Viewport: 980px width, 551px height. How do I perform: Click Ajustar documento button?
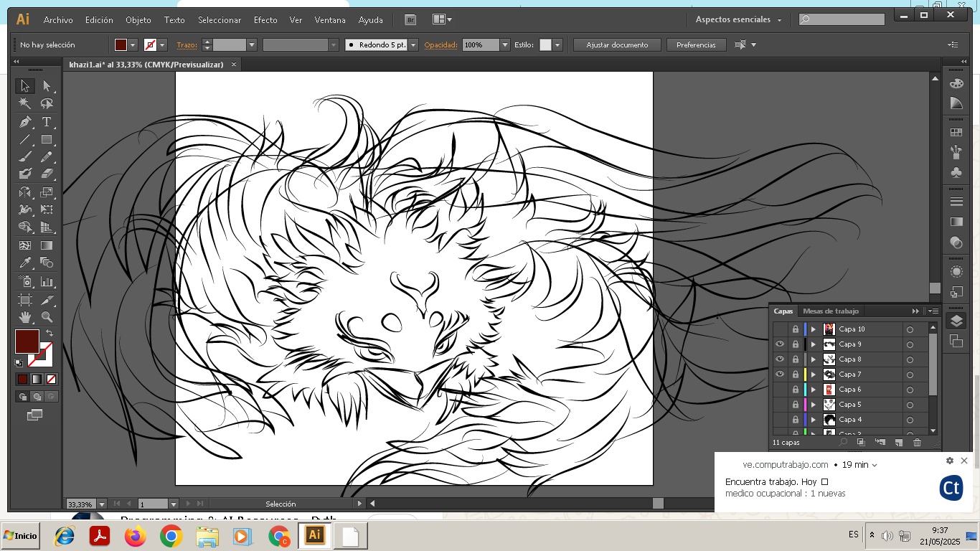coord(617,45)
